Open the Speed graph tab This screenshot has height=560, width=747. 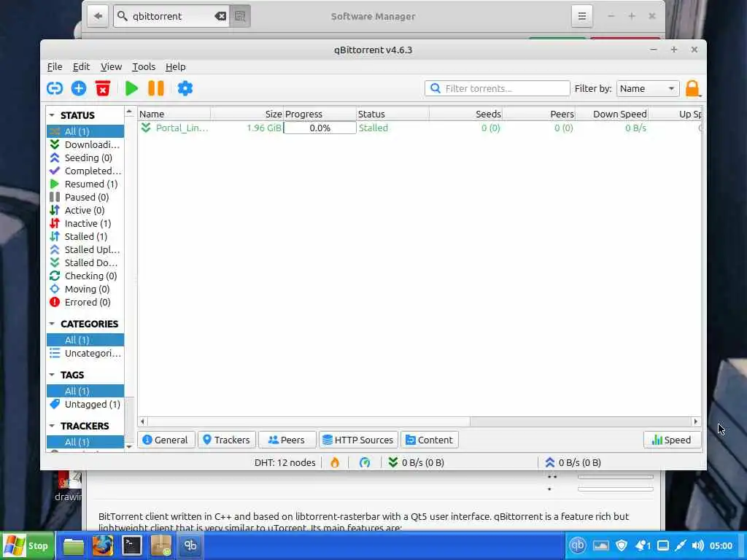click(x=672, y=440)
